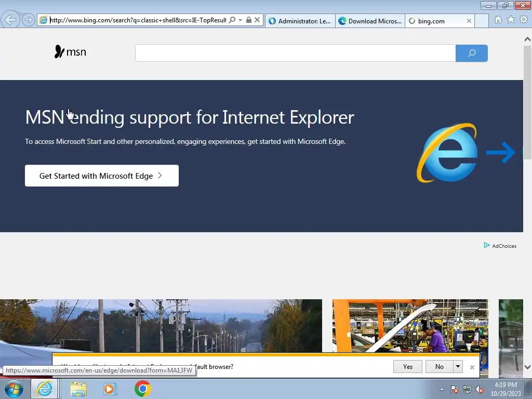Image resolution: width=532 pixels, height=399 pixels.
Task: Open the Tools gear icon
Action: [524, 20]
